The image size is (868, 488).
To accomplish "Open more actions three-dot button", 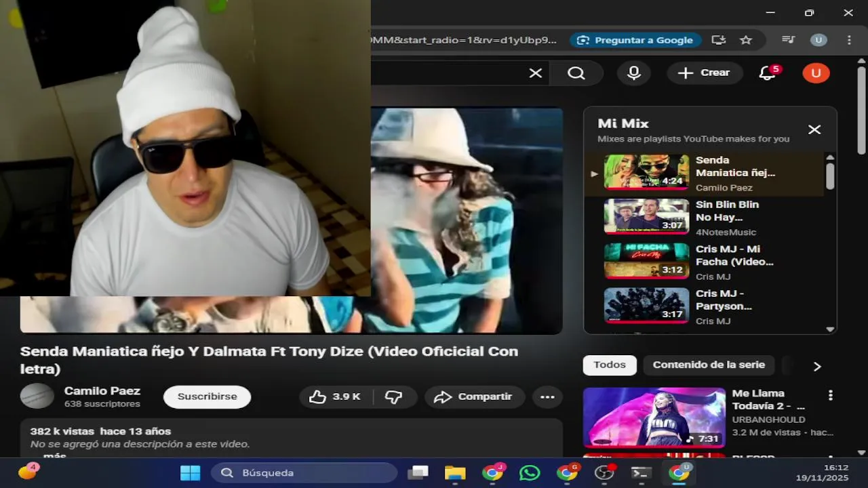I will tap(547, 396).
